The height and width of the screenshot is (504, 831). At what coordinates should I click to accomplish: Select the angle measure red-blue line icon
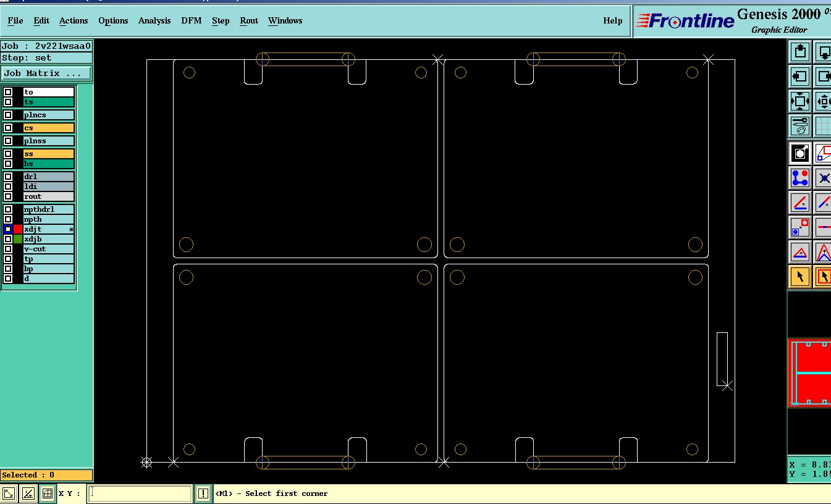(x=800, y=203)
